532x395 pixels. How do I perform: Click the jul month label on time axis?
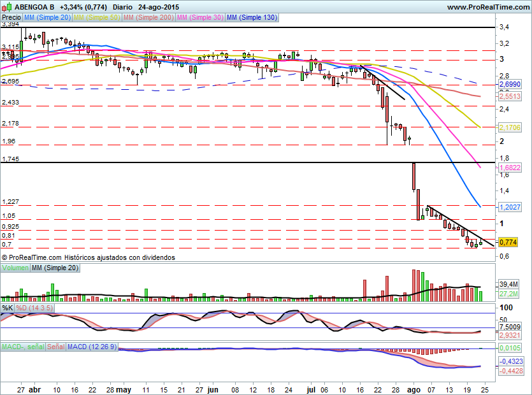[x=311, y=389]
